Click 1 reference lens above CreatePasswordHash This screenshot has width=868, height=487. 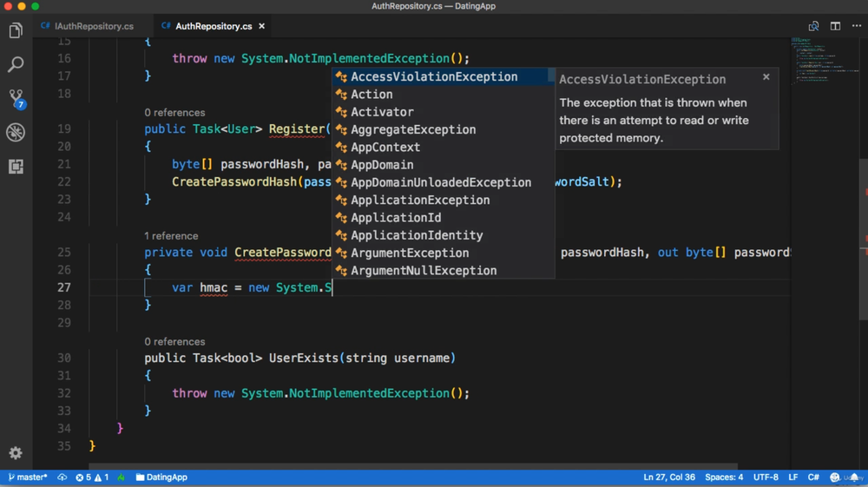(x=171, y=236)
